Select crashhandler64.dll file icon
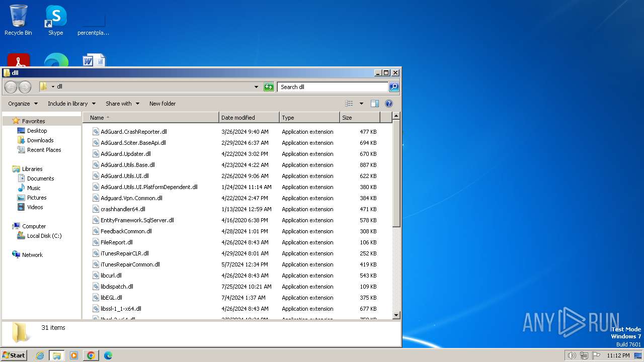Screen dimensions: 644x362 (96, 209)
